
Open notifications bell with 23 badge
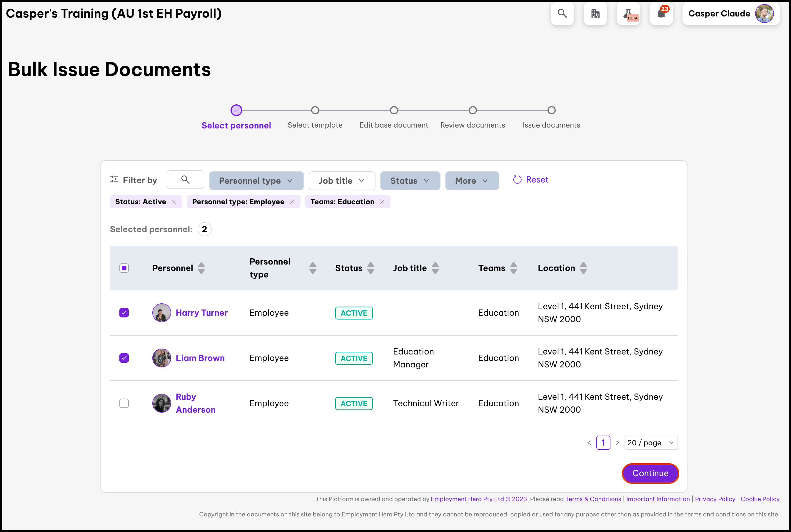tap(661, 14)
